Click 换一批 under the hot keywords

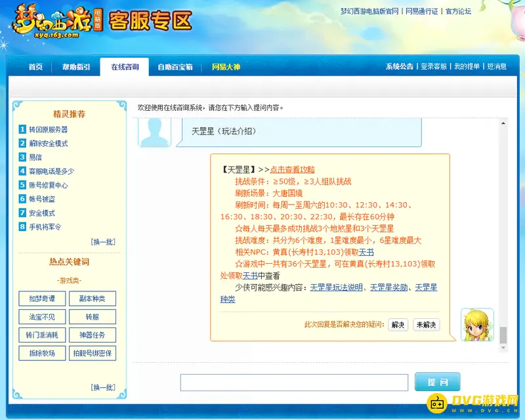point(103,387)
